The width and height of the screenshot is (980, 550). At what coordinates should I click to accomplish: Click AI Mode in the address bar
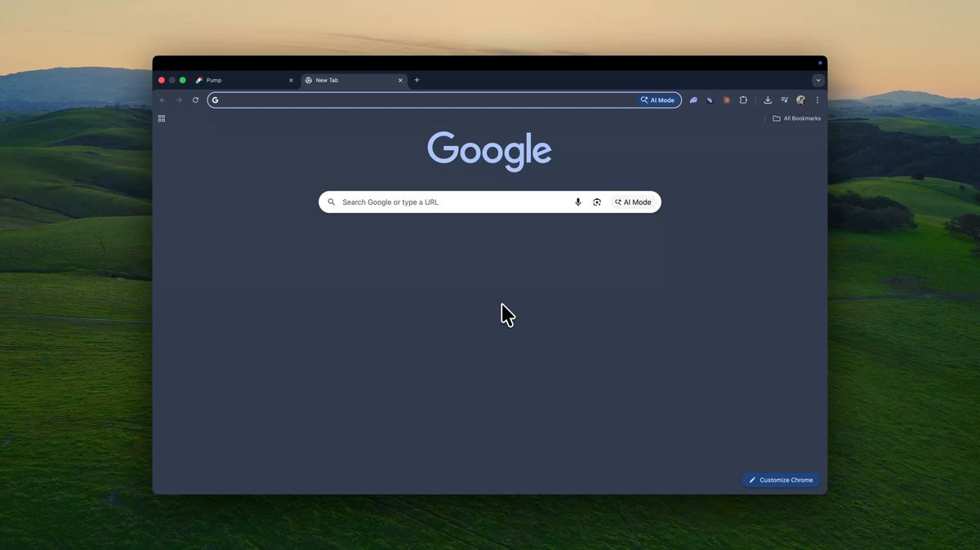click(x=658, y=100)
